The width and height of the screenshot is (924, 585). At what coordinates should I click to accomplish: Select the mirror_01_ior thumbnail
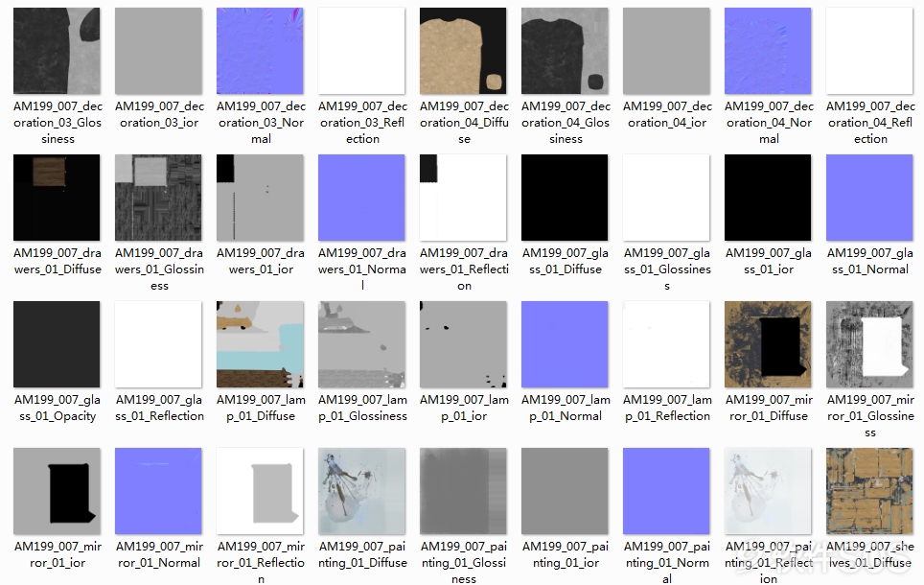pos(57,491)
